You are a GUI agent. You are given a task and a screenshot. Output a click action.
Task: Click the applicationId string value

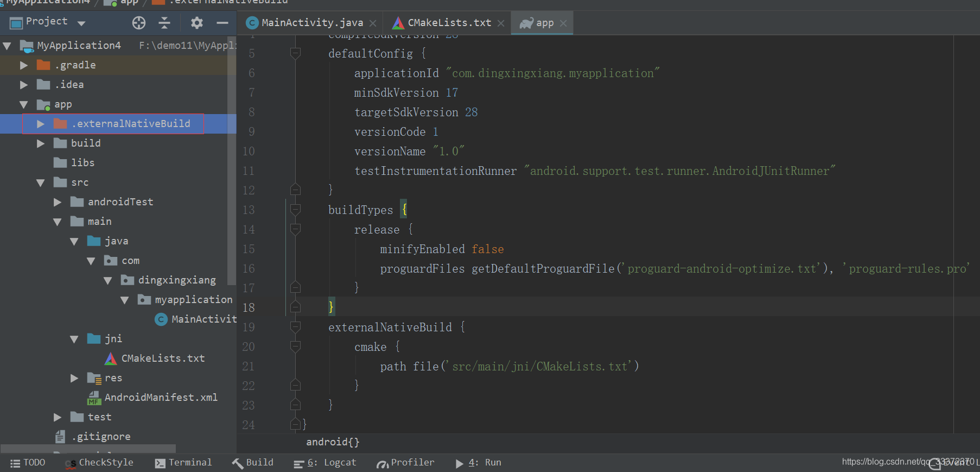(552, 73)
